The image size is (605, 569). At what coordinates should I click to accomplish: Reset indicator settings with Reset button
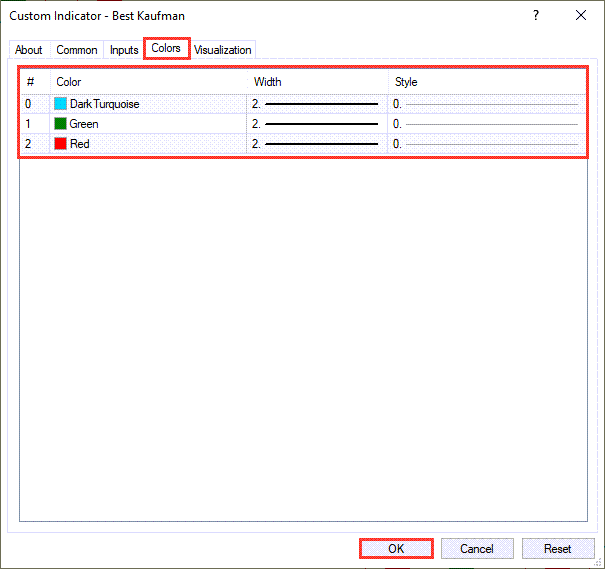pos(558,549)
